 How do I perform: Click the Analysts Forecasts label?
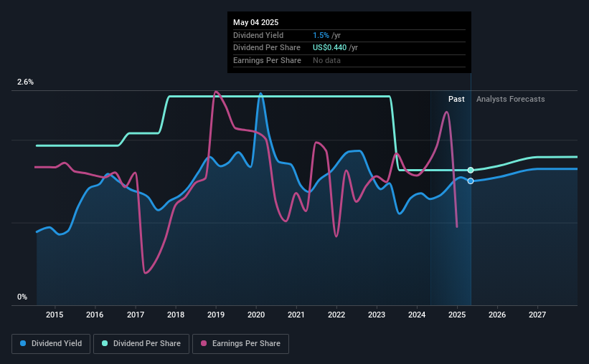511,99
